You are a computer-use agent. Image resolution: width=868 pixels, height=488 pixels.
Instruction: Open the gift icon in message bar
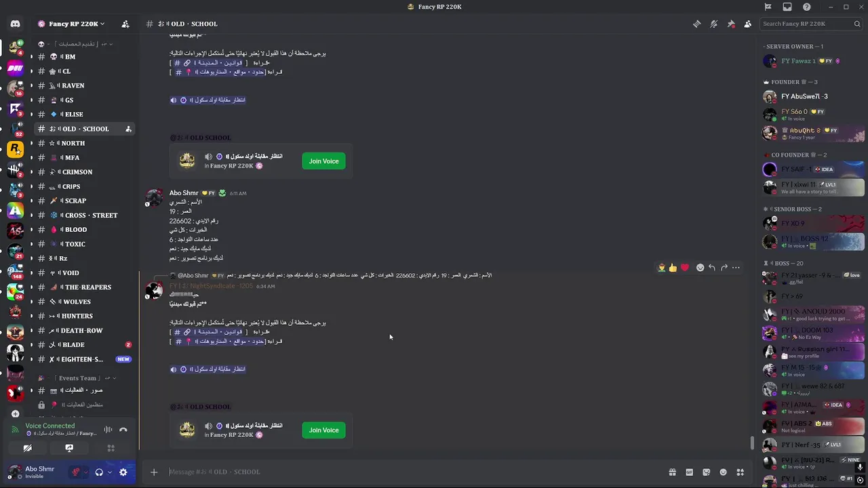point(672,472)
